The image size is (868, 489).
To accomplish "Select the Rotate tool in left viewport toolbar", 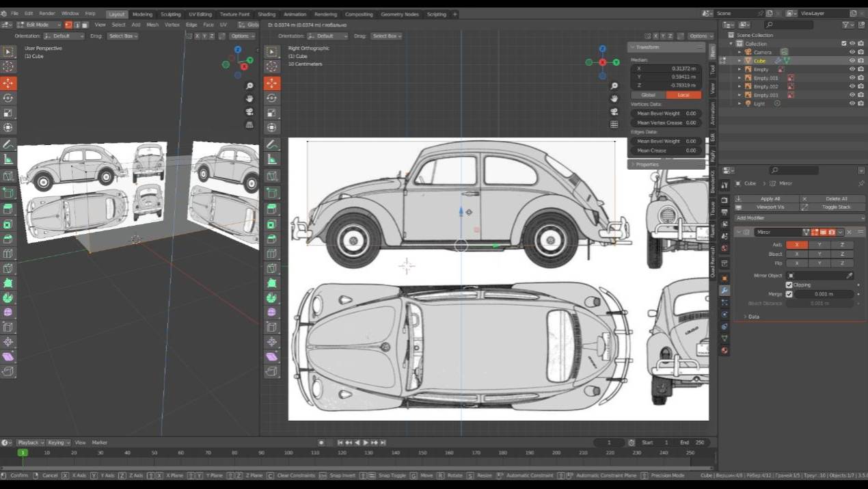I will (x=8, y=98).
